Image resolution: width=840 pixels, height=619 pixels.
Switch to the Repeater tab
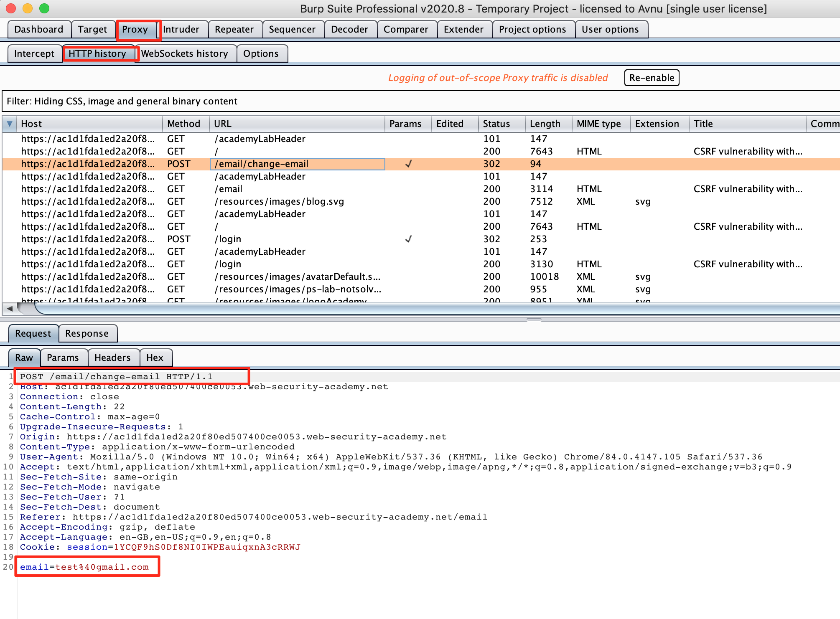pyautogui.click(x=234, y=30)
